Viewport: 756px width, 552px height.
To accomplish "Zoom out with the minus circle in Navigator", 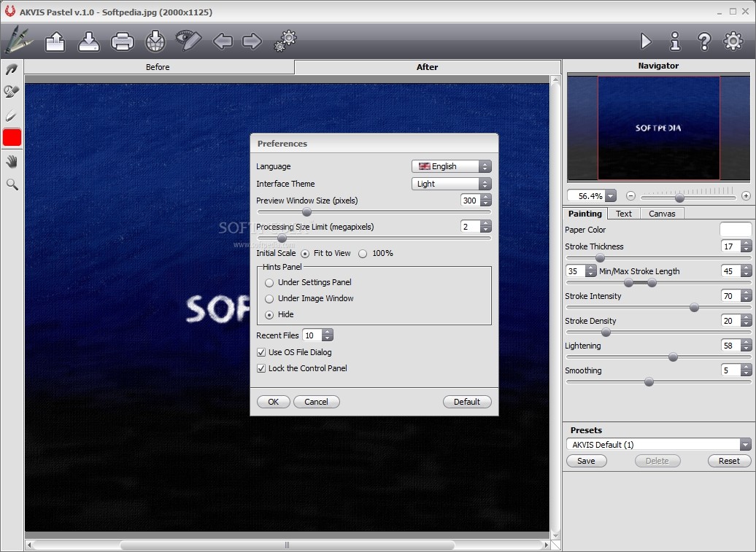I will (630, 195).
